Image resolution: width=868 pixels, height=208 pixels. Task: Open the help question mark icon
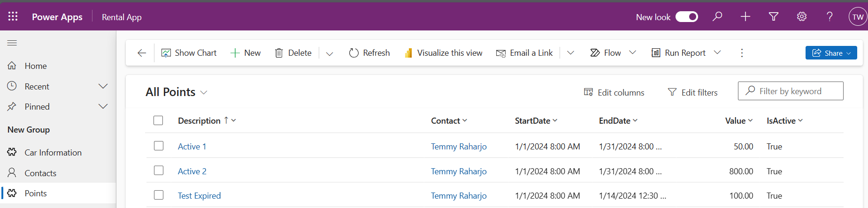[x=830, y=17]
